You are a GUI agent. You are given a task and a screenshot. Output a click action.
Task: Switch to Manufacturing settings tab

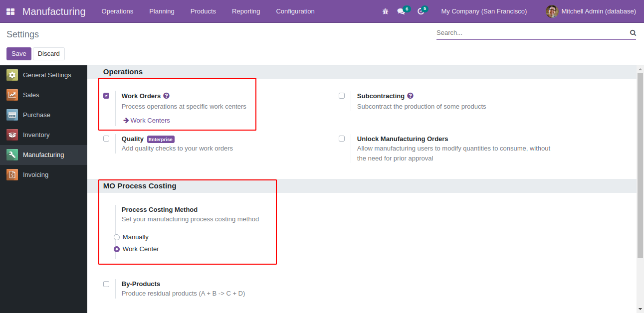[44, 155]
